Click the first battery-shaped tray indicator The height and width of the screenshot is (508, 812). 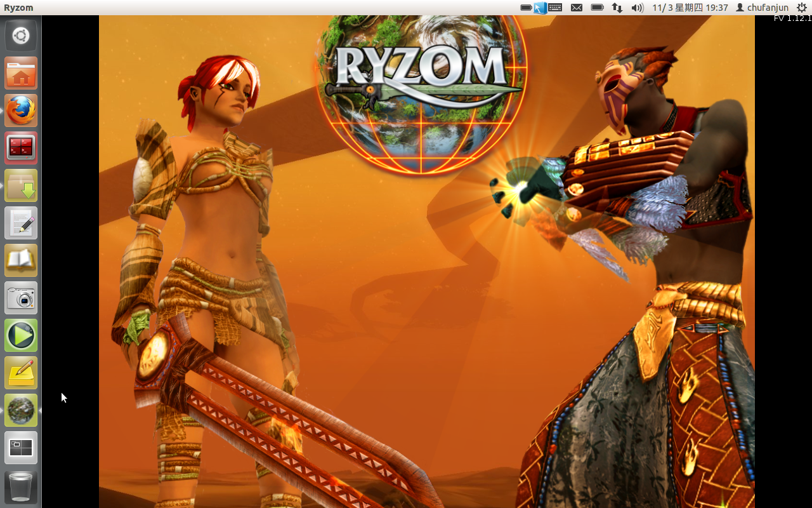pyautogui.click(x=526, y=8)
